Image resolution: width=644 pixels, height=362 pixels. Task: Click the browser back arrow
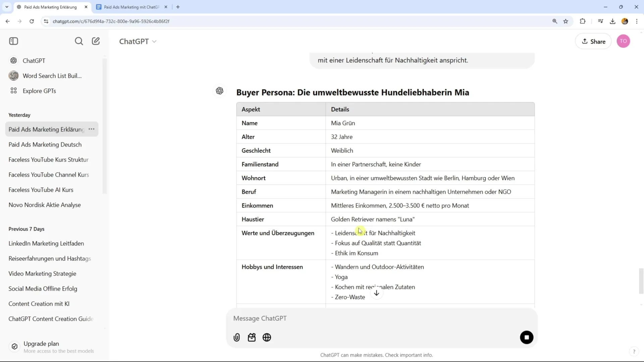coord(7,21)
